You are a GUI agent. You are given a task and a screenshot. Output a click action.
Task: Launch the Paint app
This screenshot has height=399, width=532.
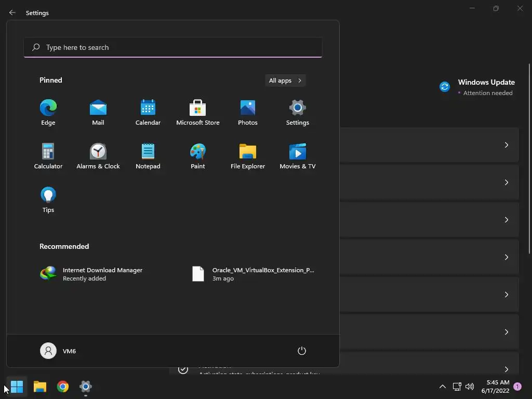point(198,156)
